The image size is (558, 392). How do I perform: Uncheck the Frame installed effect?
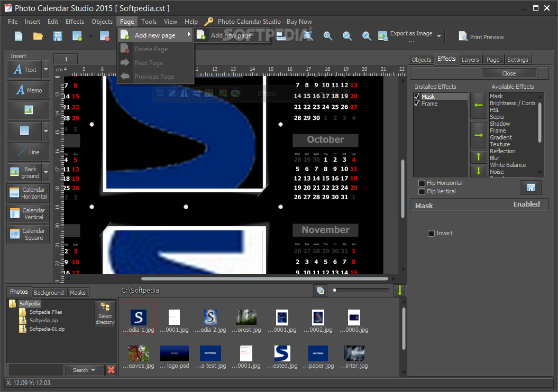[x=417, y=104]
